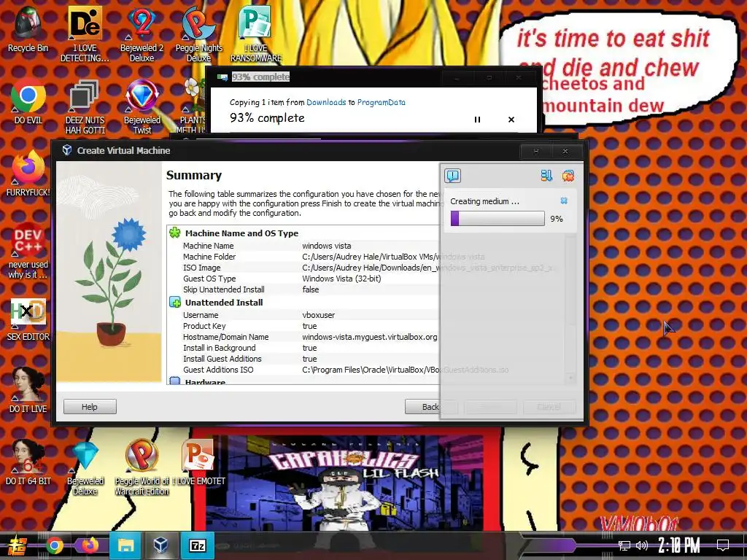Screen dimensions: 747x560
Task: Click the 93% complete copy window title
Action: click(260, 77)
